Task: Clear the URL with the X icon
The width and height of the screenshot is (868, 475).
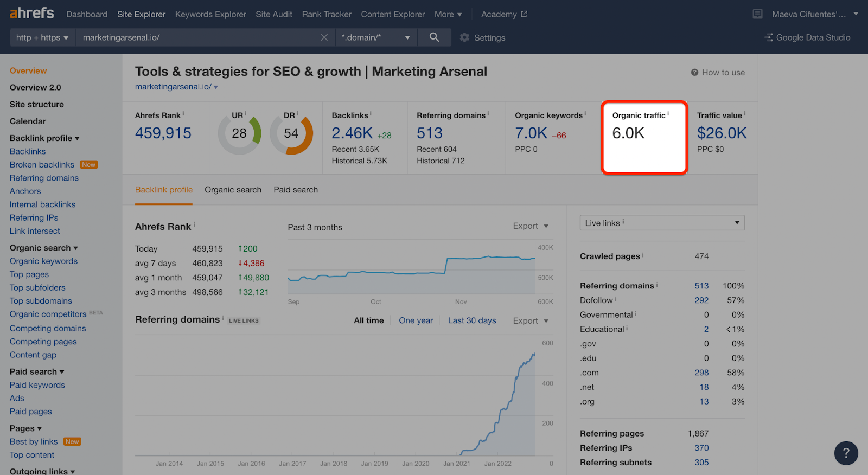Action: pos(324,37)
